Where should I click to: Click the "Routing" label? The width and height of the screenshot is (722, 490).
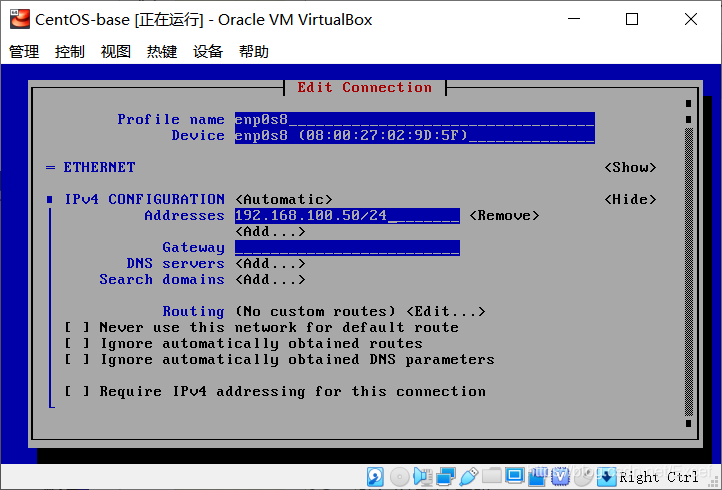[193, 312]
